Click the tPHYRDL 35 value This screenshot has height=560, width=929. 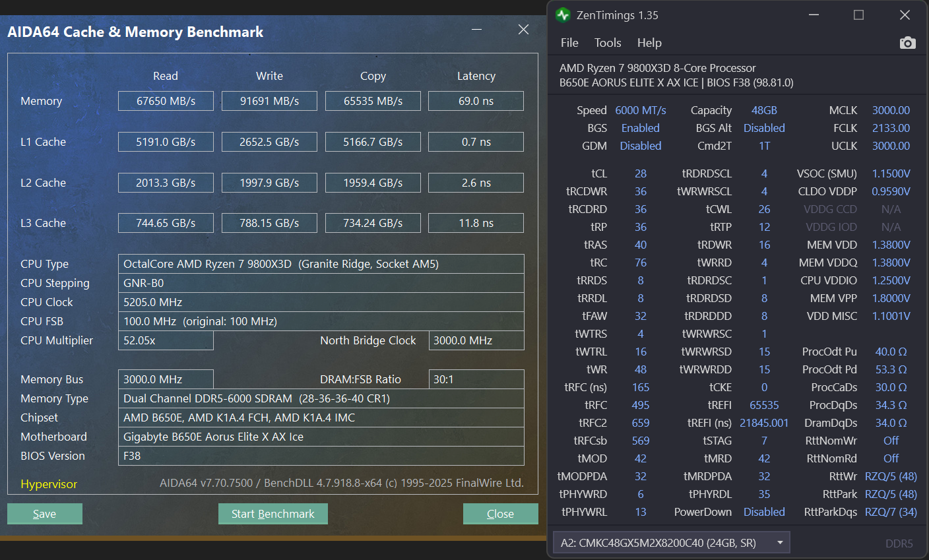[764, 494]
